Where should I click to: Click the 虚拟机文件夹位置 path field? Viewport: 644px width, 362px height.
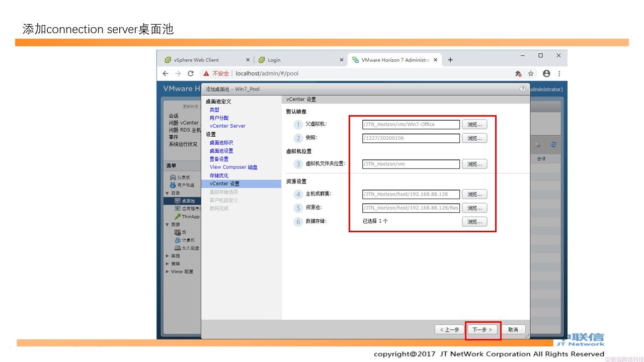pos(411,164)
